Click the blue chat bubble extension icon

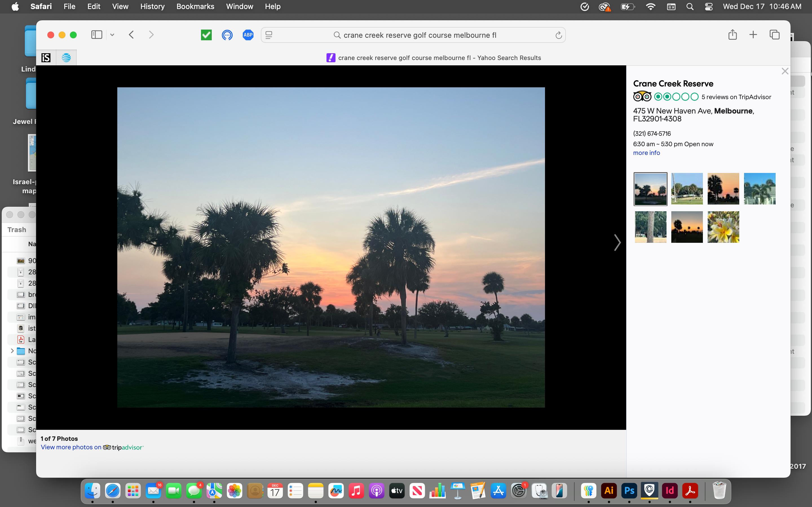227,35
